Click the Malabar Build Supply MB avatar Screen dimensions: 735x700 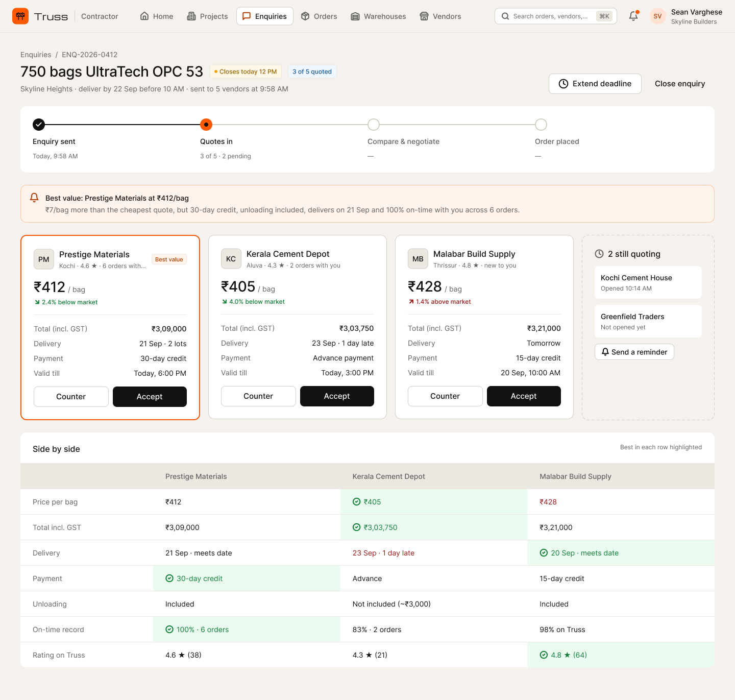[418, 259]
